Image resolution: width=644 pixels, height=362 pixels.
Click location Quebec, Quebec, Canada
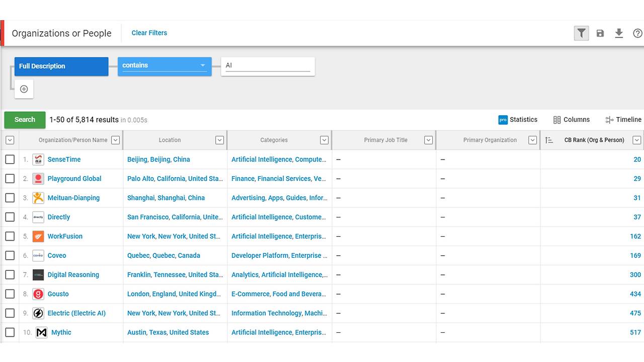[164, 255]
